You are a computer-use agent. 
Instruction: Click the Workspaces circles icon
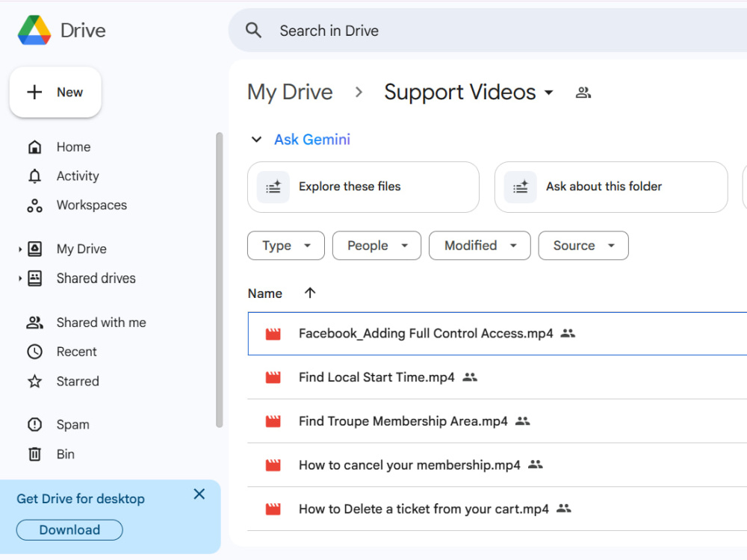click(35, 205)
